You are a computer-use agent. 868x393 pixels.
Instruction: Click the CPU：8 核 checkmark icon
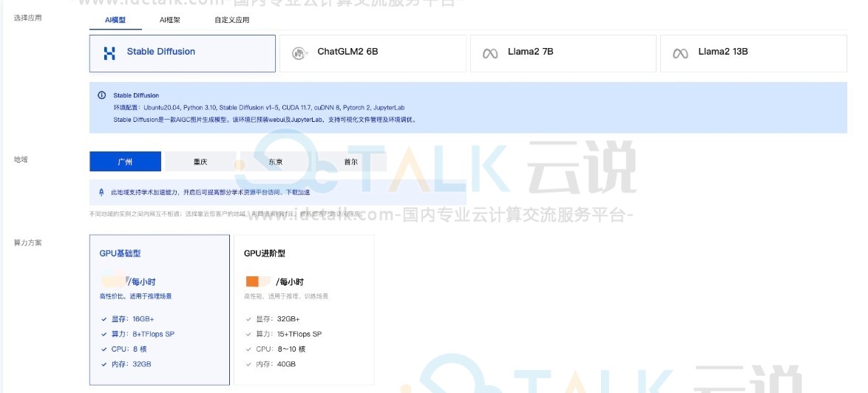[x=104, y=349]
